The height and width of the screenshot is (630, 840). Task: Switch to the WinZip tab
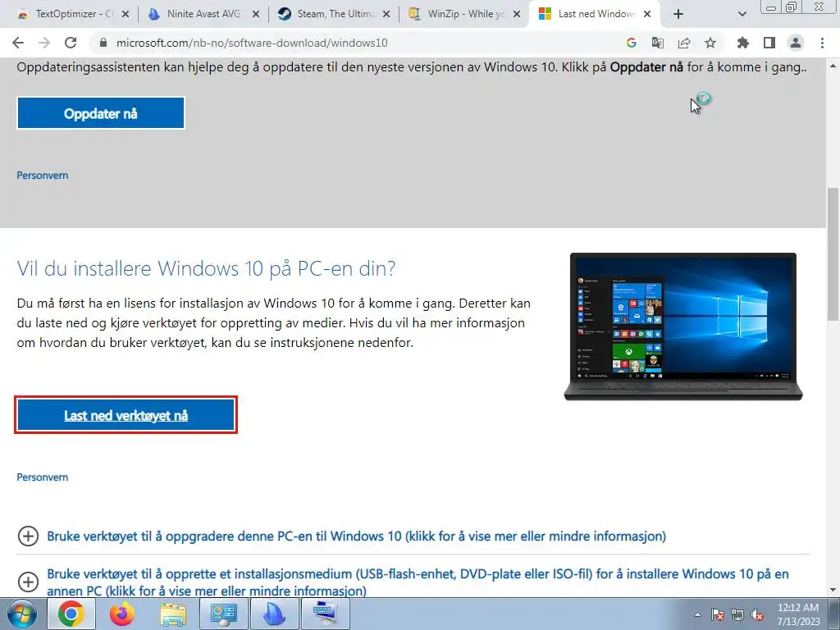pos(464,14)
